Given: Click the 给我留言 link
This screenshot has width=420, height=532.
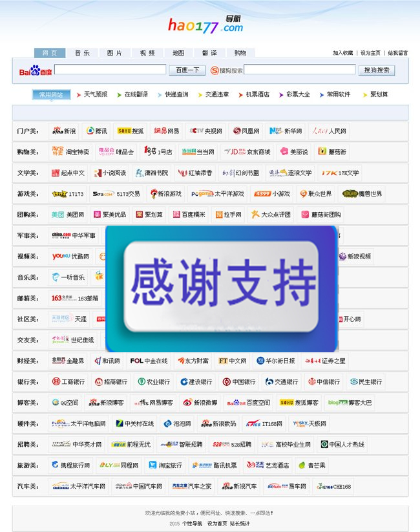Looking at the screenshot, I should click(x=398, y=53).
